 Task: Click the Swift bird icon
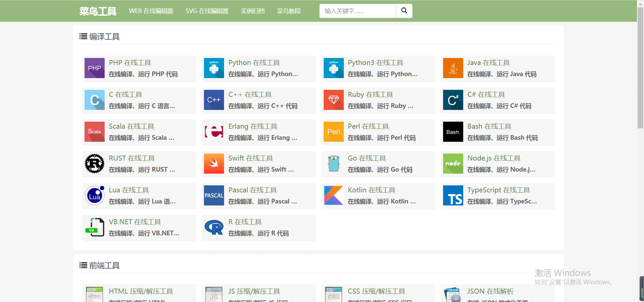[x=214, y=164]
